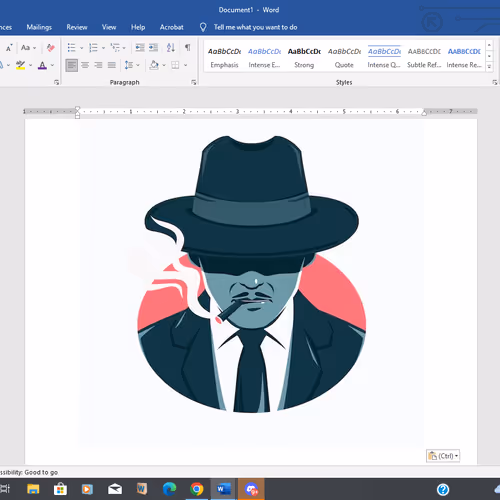Click the Decrease Indent icon
Viewport: 500px width, 500px height.
pos(140,48)
